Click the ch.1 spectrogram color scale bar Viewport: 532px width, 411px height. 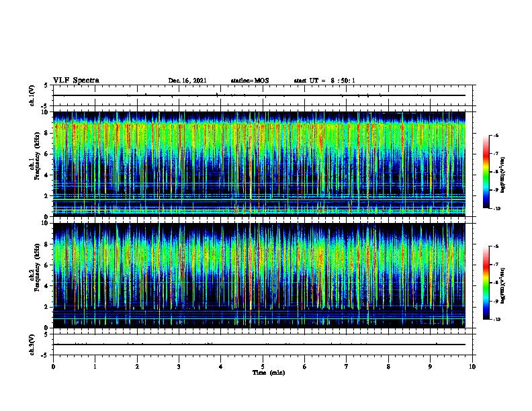point(486,172)
